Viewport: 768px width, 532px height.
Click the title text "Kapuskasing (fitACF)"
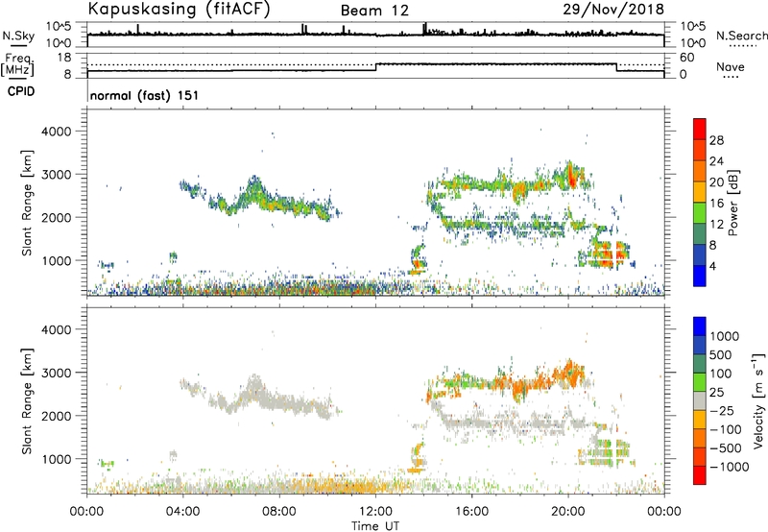179,9
